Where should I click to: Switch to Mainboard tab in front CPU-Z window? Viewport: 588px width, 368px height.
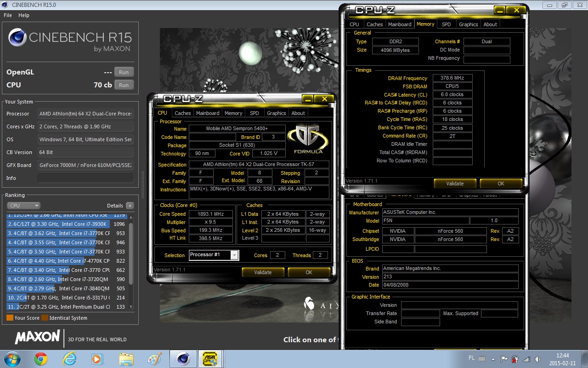click(x=208, y=113)
